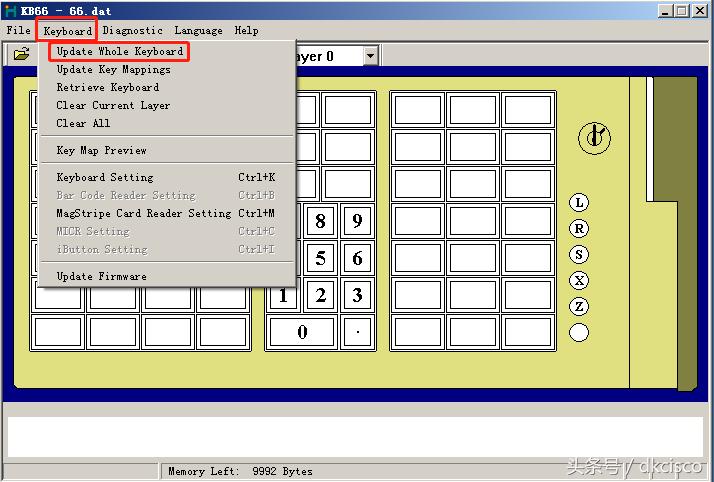Screen dimensions: 714x482
Task: Select the L key position circle
Action: tap(579, 203)
